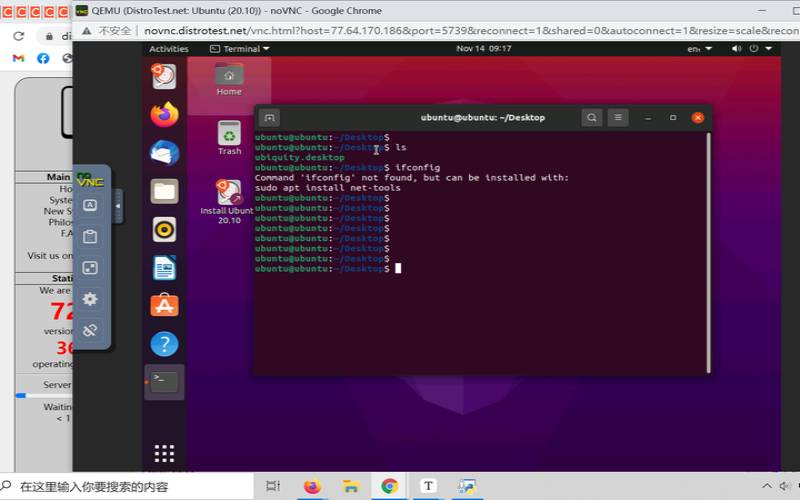This screenshot has width=800, height=500.
Task: Open a new tab in the terminal
Action: coord(269,118)
